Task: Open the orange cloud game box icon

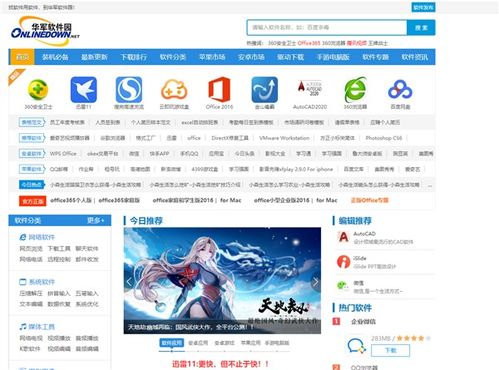Action: 174,90
